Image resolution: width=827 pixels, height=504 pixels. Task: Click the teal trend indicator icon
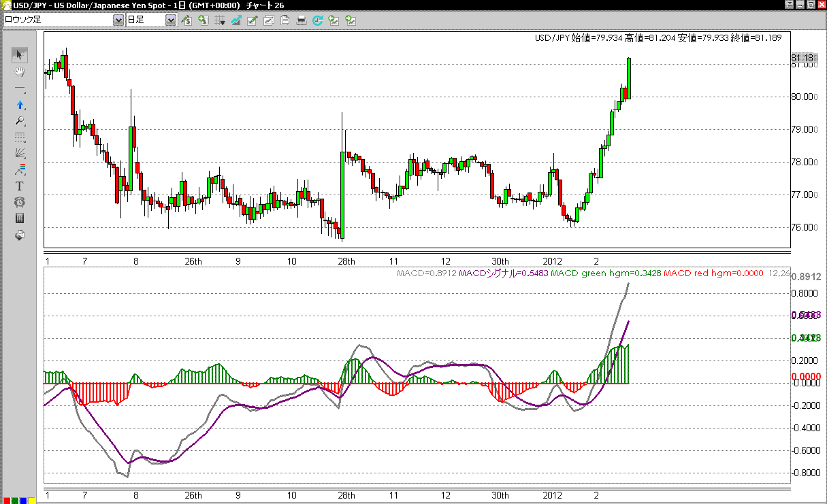pos(236,20)
